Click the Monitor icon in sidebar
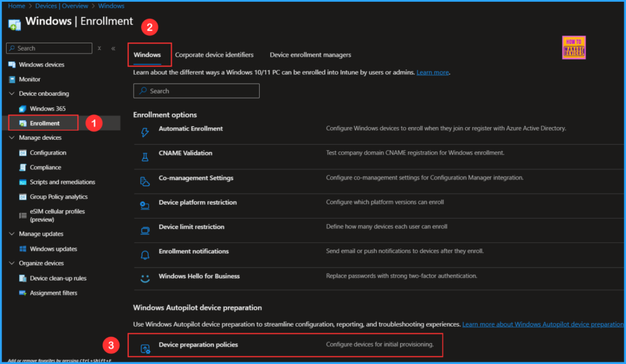626x364 pixels. (x=12, y=79)
